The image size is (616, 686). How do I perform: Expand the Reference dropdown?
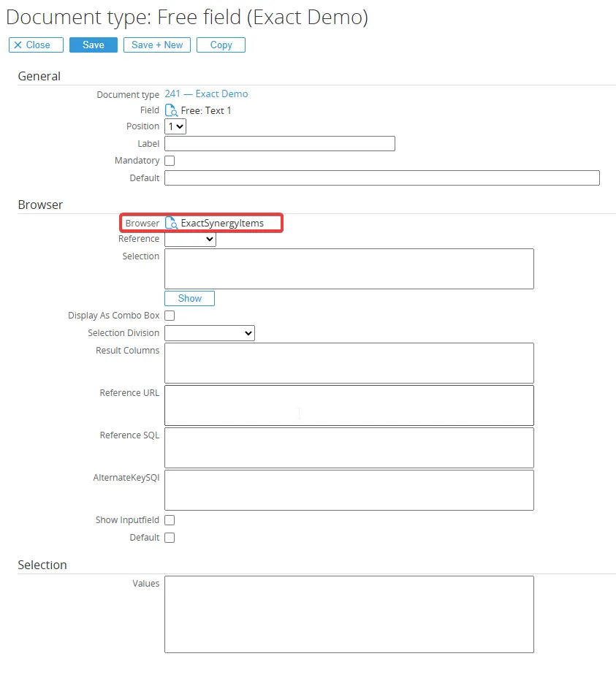[x=190, y=240]
